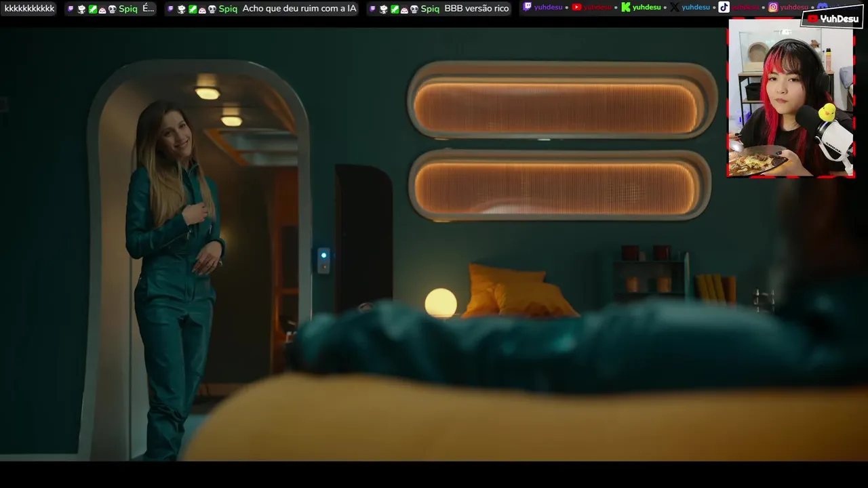Click the TikTok icon
Screen dimensions: 868x488
click(724, 7)
